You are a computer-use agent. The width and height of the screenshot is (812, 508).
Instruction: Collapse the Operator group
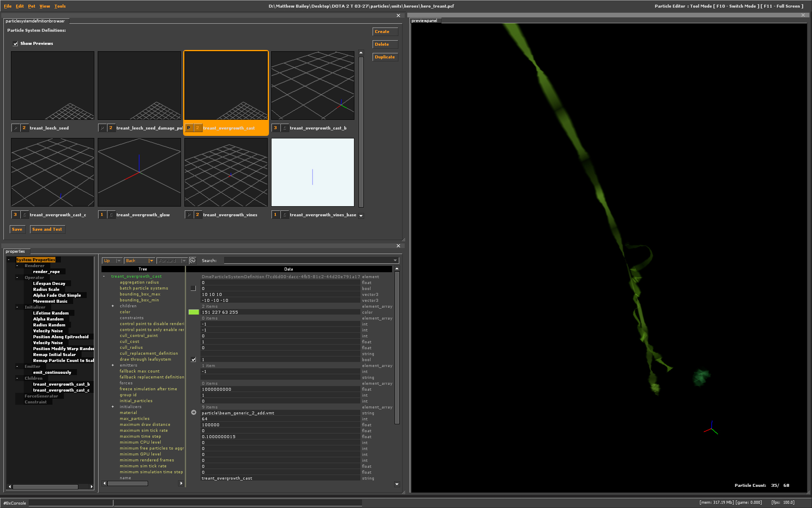17,278
